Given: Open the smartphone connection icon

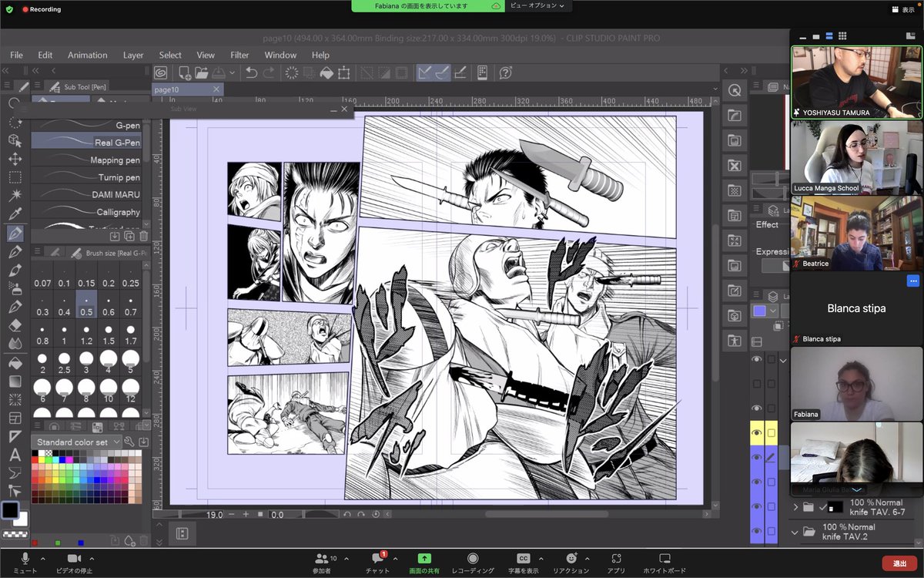Looking at the screenshot, I should pyautogui.click(x=483, y=72).
